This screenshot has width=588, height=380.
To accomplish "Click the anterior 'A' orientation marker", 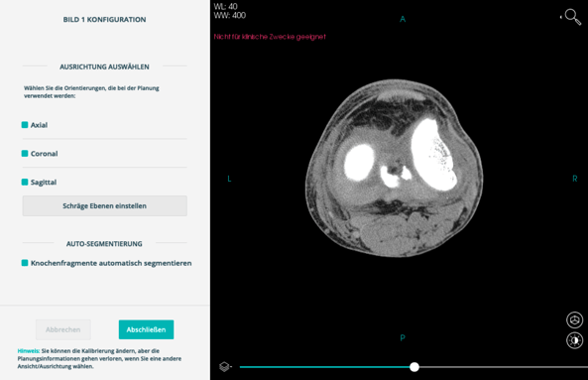I will click(403, 19).
